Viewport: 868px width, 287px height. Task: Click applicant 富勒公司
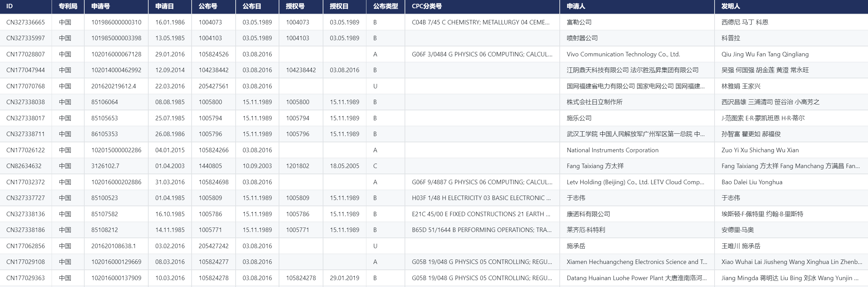tap(579, 22)
